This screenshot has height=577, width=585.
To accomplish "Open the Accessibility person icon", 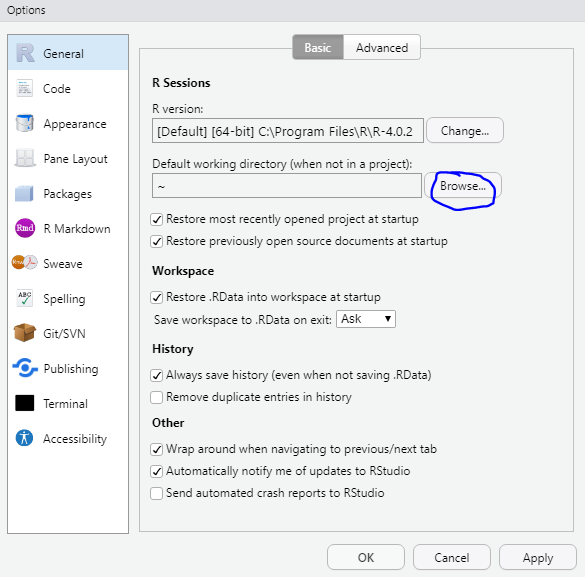I will [24, 438].
